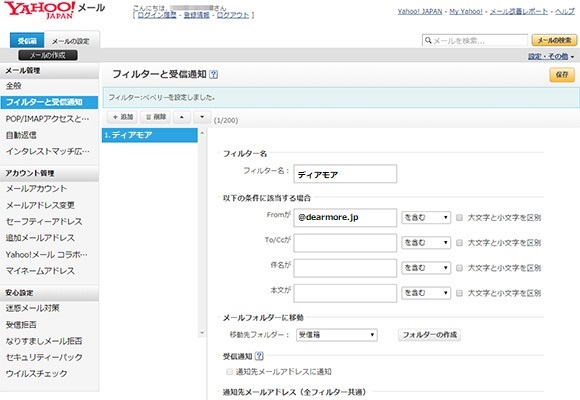The width and height of the screenshot is (580, 400).
Task: Focus the 件名が input field
Action: (345, 268)
